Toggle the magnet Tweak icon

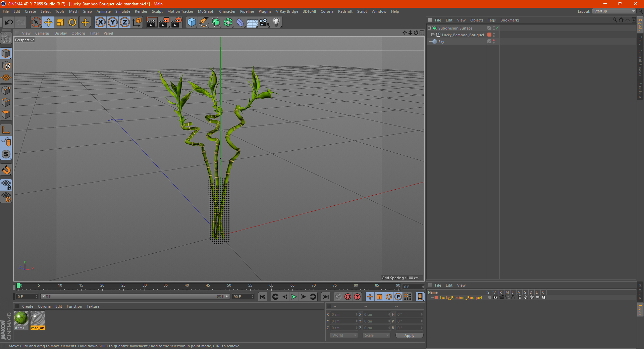point(6,170)
